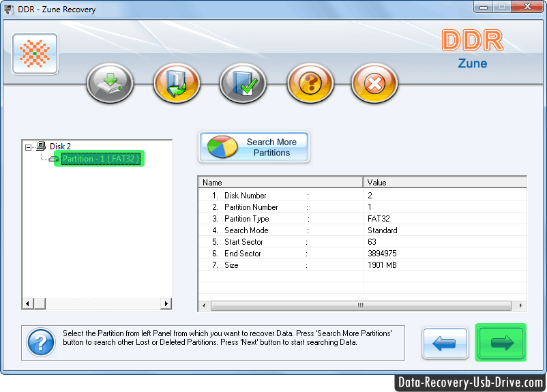Click the disk download toolbar icon
Image resolution: width=547 pixels, height=392 pixels.
pyautogui.click(x=110, y=83)
